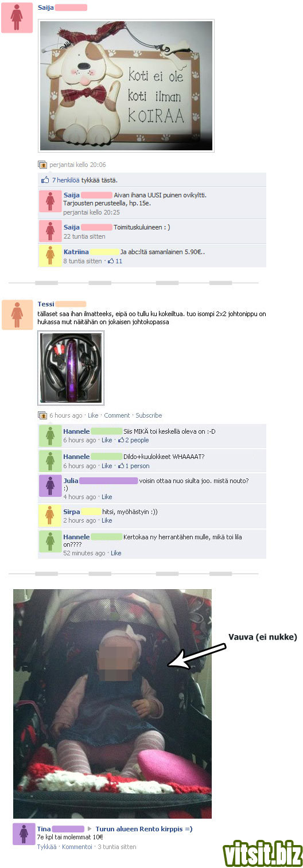Open the dog door sign photo
303x868 pixels.
[x=126, y=85]
